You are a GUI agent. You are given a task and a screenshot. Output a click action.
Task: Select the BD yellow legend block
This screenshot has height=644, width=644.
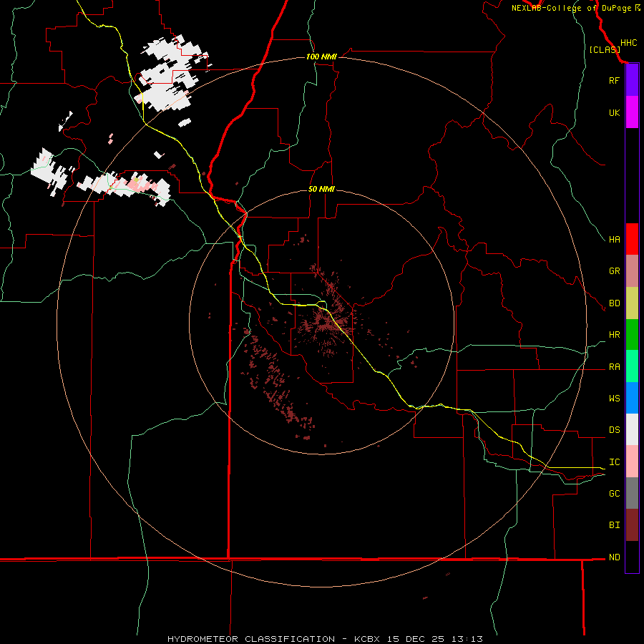(632, 303)
